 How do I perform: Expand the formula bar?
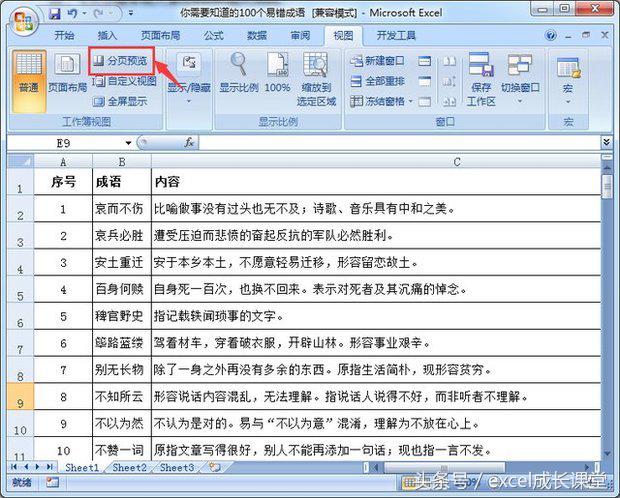606,142
